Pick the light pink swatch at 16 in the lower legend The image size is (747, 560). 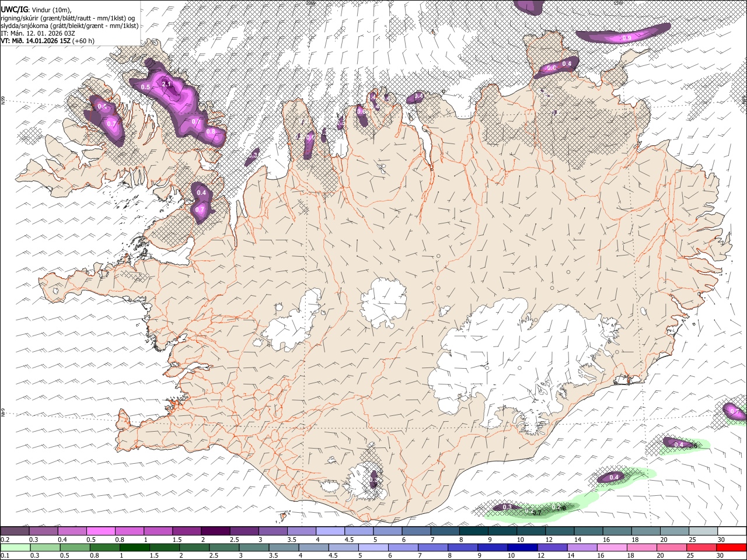pyautogui.click(x=613, y=548)
